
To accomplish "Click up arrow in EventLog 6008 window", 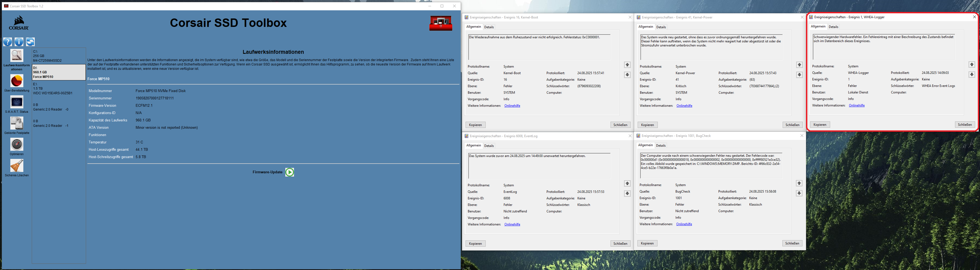I will tap(627, 184).
